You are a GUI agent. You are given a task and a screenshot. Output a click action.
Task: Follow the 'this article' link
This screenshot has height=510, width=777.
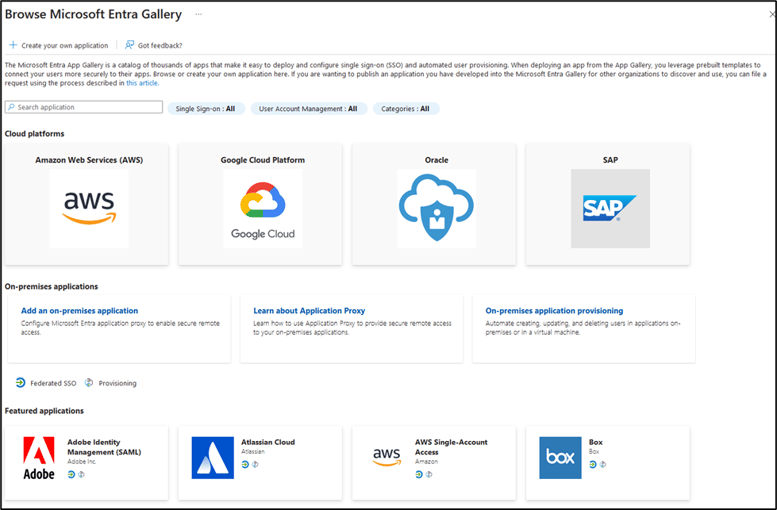(x=142, y=83)
